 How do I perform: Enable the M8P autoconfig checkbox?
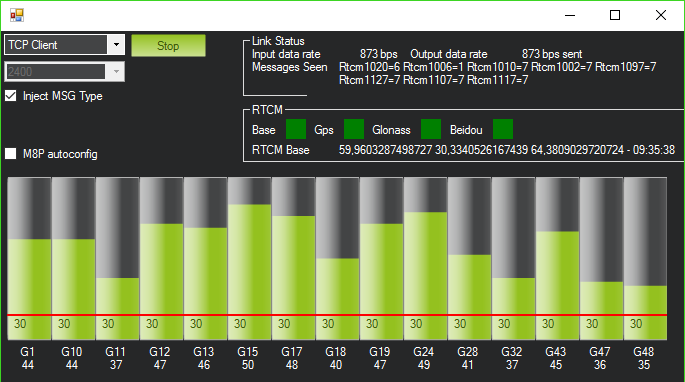(10, 154)
